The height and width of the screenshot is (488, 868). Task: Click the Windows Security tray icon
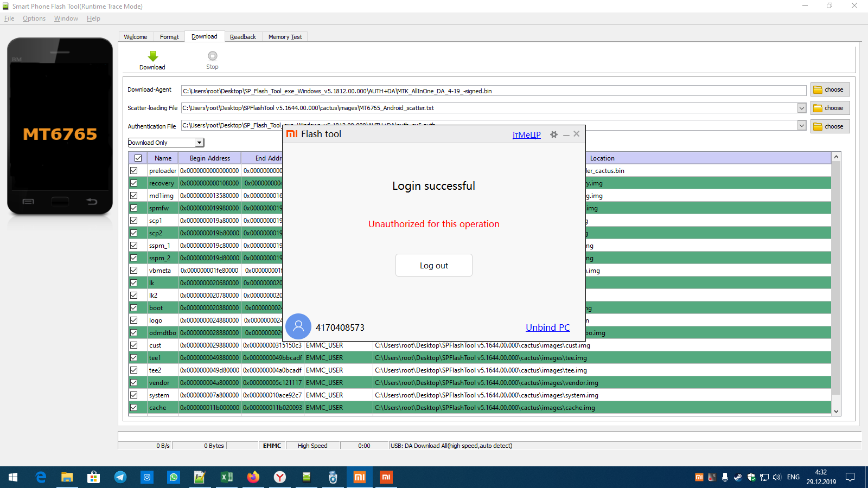(x=751, y=477)
